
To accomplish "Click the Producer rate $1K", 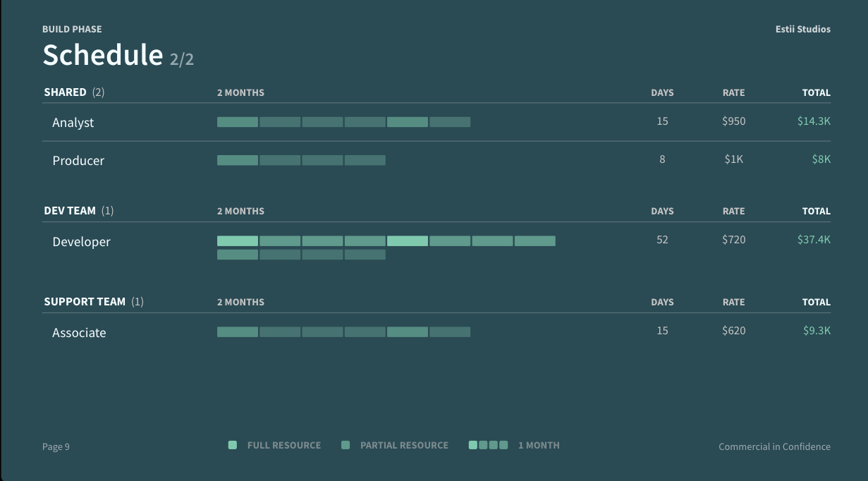I will tap(734, 159).
